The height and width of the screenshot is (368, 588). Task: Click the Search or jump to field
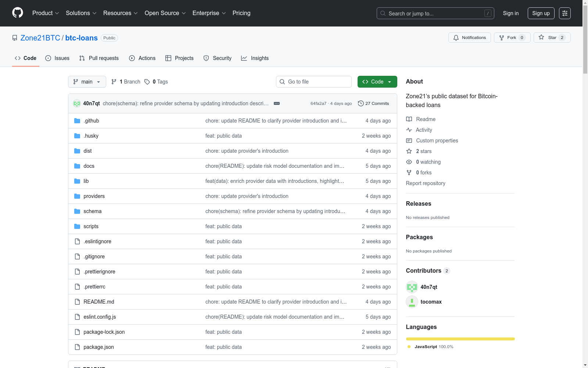click(x=435, y=13)
